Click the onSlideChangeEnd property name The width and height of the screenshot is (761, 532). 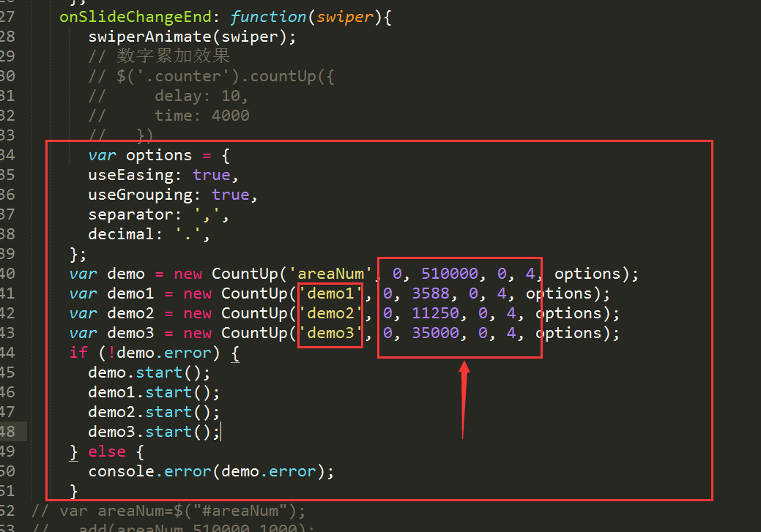coord(136,17)
